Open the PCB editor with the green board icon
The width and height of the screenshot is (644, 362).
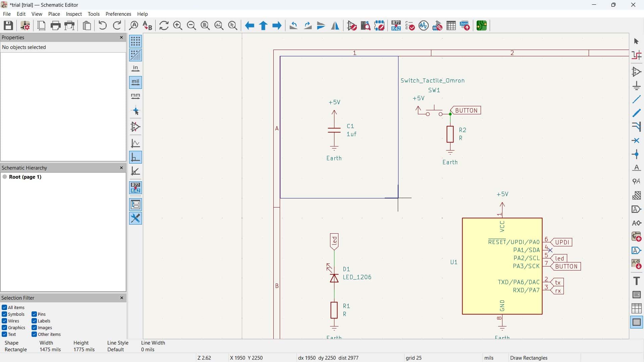point(481,25)
